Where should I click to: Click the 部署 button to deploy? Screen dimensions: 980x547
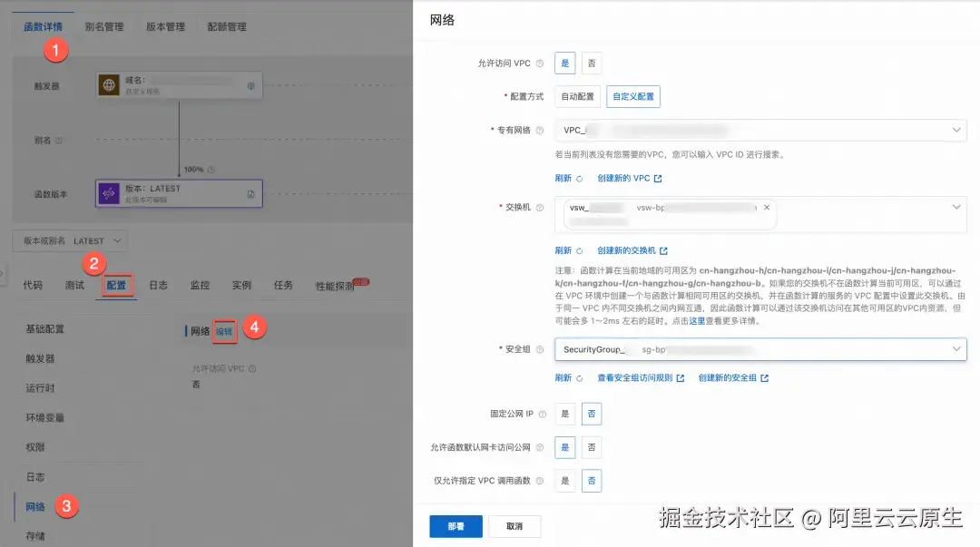tap(456, 526)
